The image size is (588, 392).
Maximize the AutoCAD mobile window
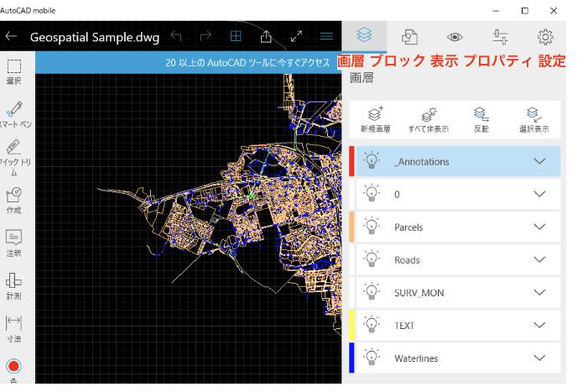525,11
